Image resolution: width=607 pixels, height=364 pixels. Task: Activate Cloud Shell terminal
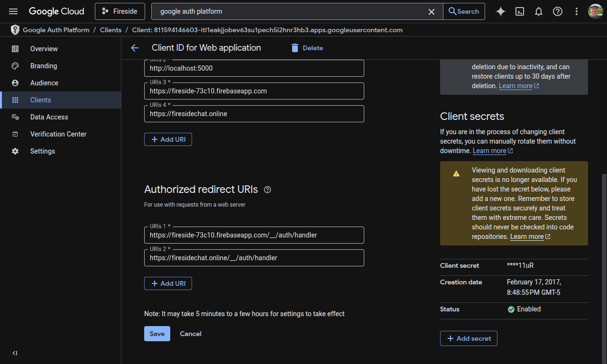[520, 11]
